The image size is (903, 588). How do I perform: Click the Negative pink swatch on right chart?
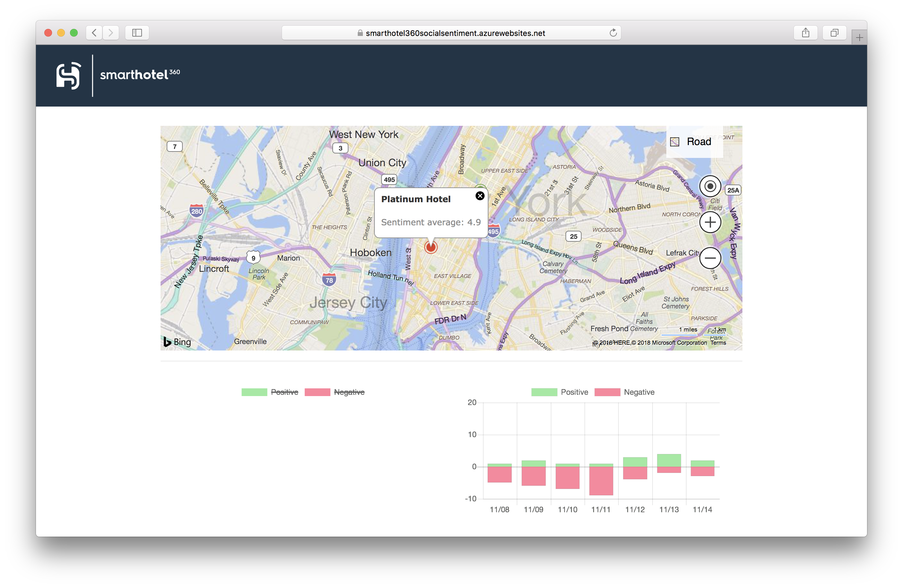pos(607,392)
